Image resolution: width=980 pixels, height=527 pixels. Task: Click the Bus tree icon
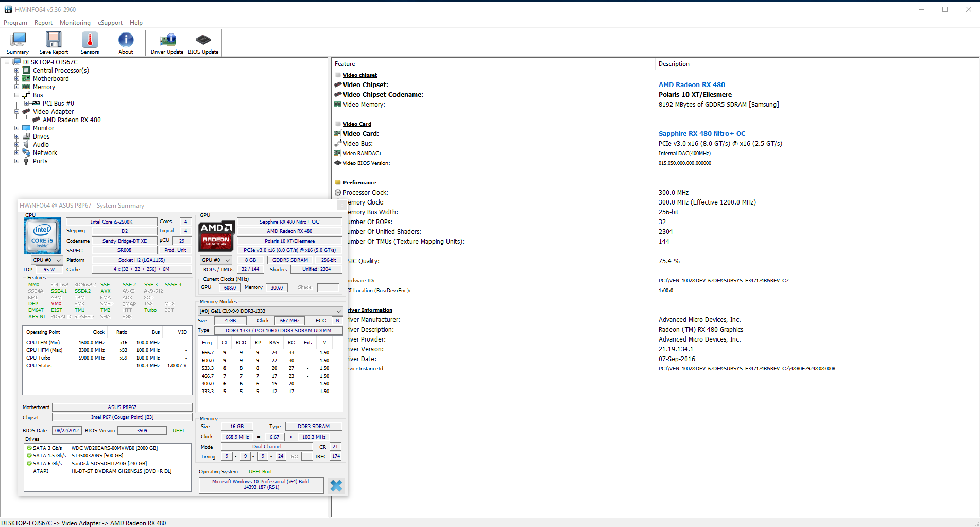(26, 95)
